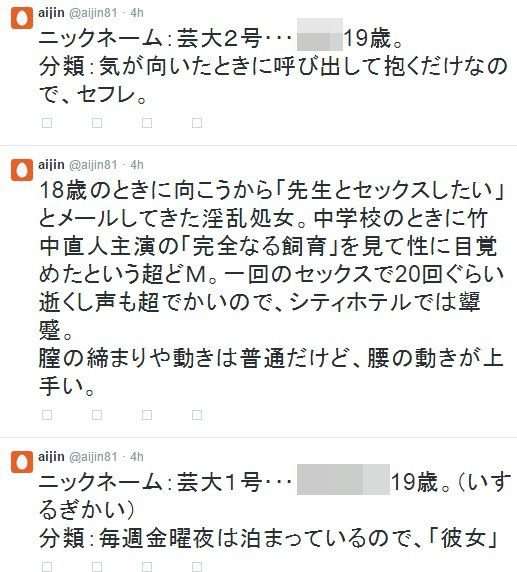Open more options for the 芸大2号 tweet
The width and height of the screenshot is (517, 572).
pyautogui.click(x=197, y=123)
